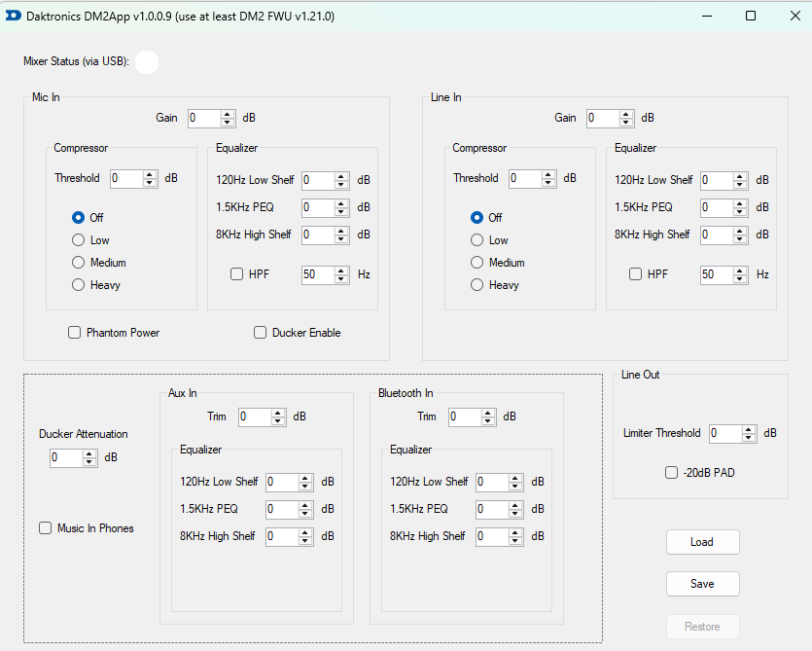This screenshot has width=812, height=651.
Task: Decrease Aux In Trim with down arrow
Action: [x=278, y=421]
